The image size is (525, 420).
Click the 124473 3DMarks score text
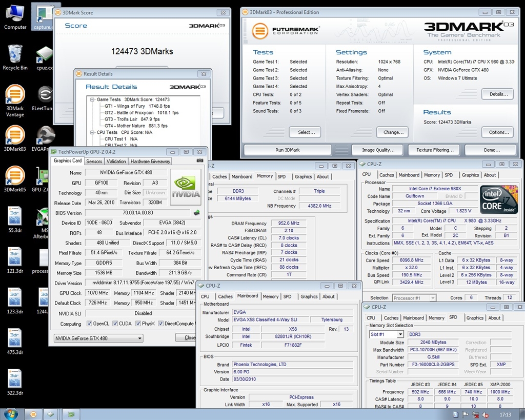click(x=142, y=51)
